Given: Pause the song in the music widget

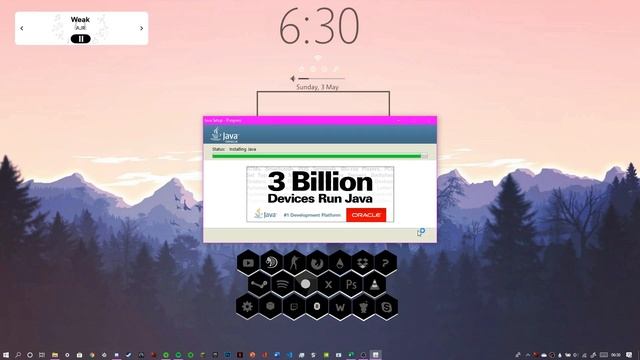Looking at the screenshot, I should click(80, 39).
